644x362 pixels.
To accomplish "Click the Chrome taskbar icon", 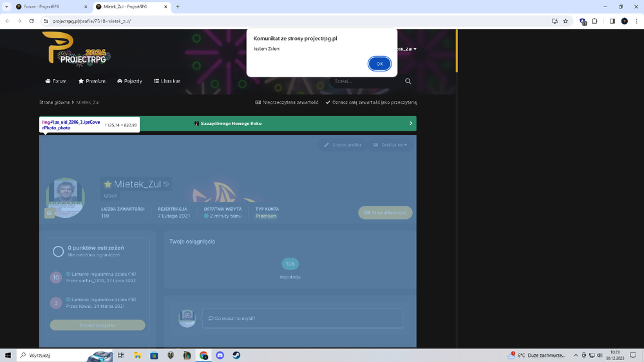I will pyautogui.click(x=204, y=355).
